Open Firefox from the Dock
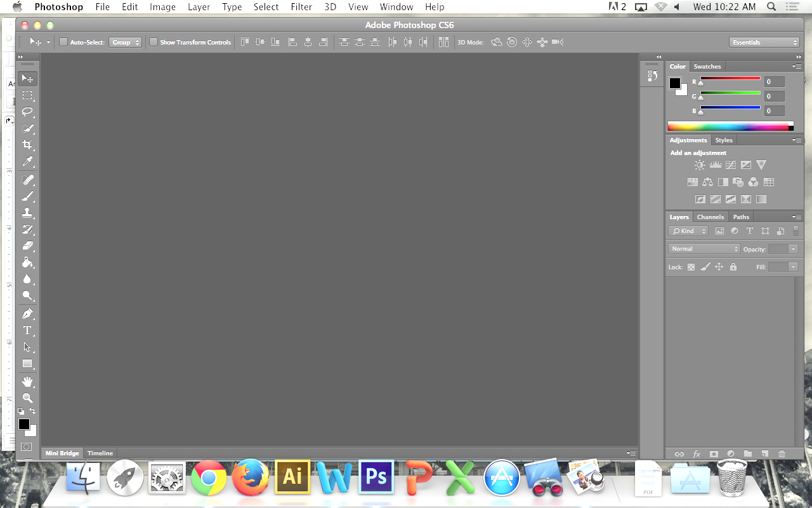Viewport: 812px width, 508px height. 250,478
